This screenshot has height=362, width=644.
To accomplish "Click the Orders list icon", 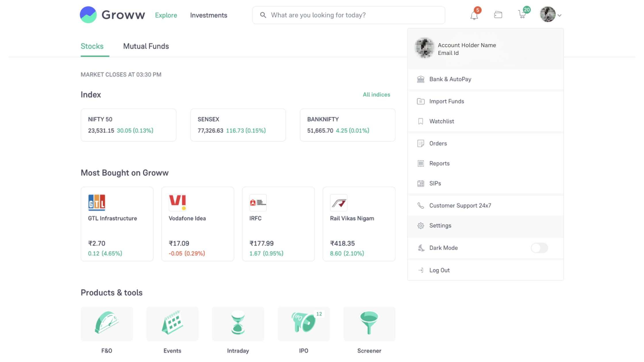I will click(421, 143).
